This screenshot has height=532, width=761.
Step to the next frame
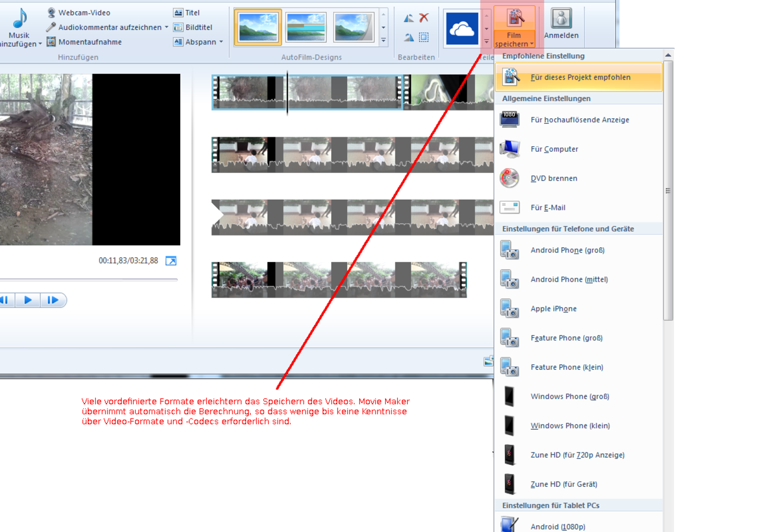click(53, 300)
